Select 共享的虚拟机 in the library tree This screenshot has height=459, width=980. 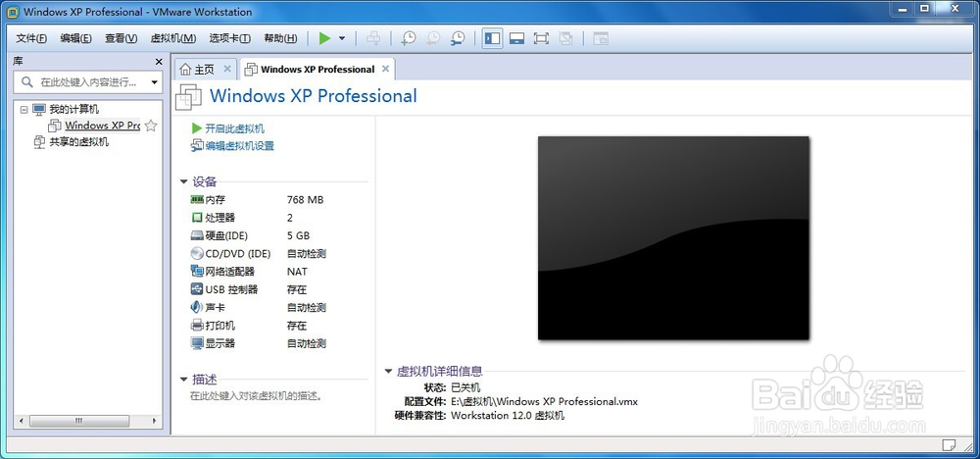(78, 142)
